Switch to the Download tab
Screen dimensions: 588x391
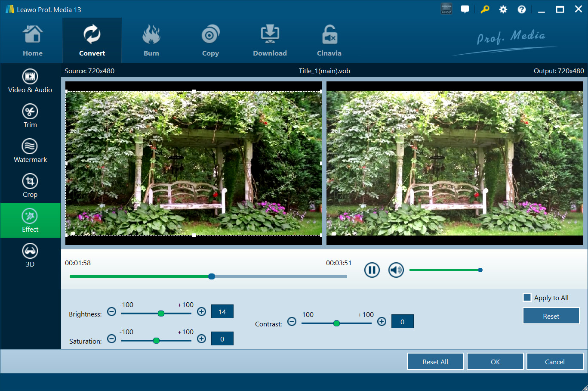coord(270,41)
